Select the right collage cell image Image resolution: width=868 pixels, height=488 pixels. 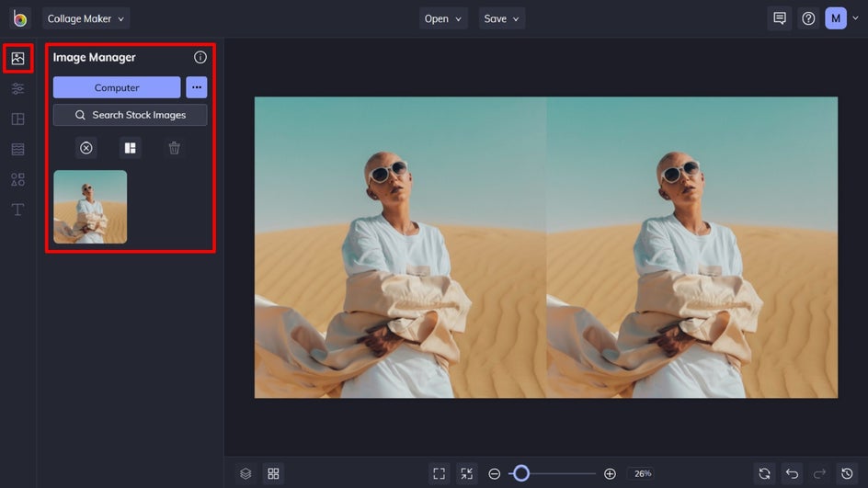[692, 247]
